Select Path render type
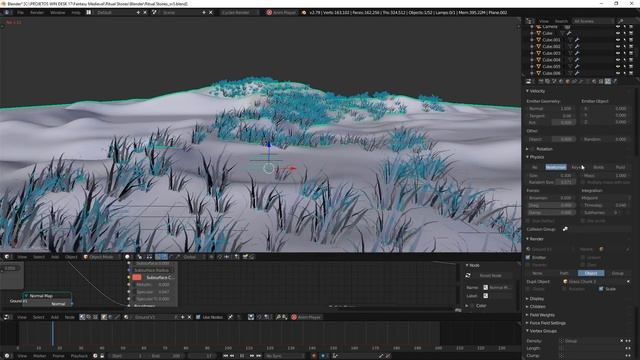640x360 pixels. (x=564, y=273)
